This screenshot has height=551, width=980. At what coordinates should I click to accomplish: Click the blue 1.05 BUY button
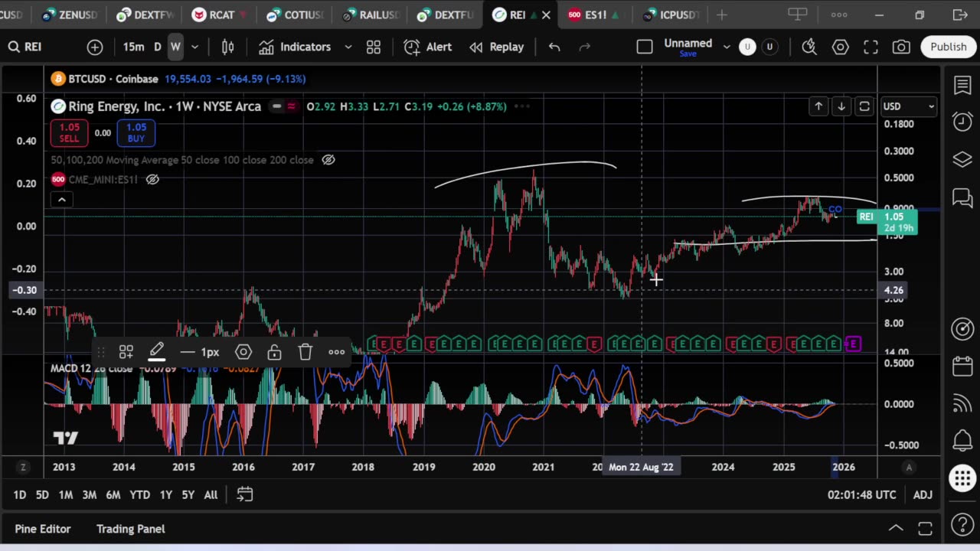coord(136,133)
